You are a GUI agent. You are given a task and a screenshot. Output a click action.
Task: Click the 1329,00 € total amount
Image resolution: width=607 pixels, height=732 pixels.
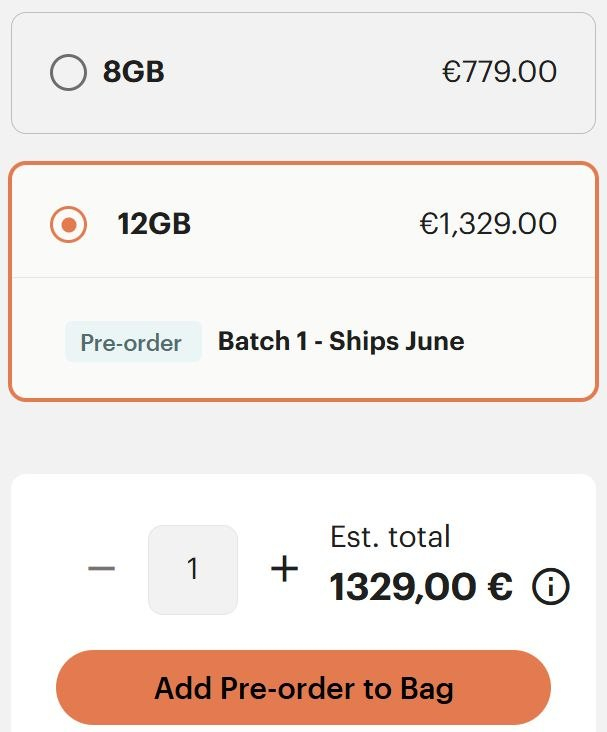421,587
